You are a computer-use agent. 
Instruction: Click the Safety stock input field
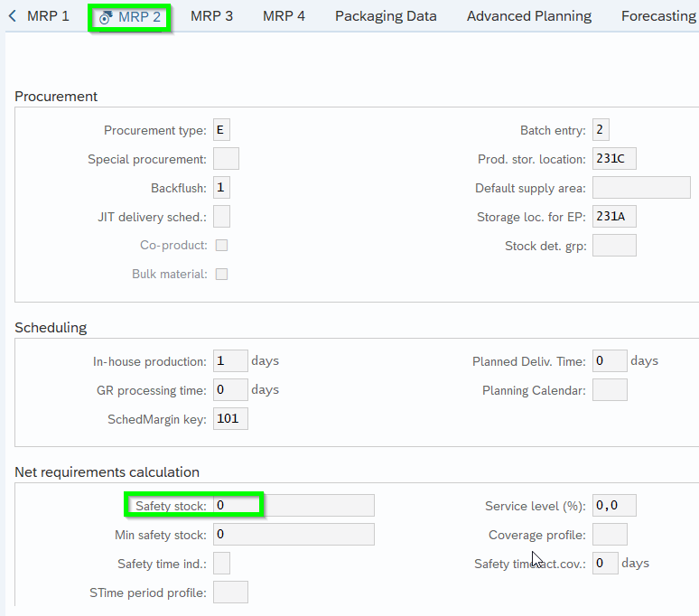[294, 506]
